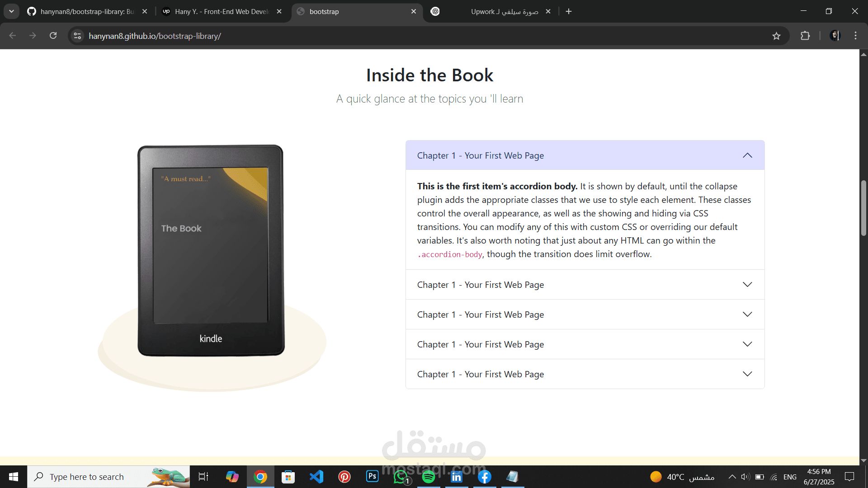868x488 pixels.
Task: View site information icon in address bar
Action: click(x=77, y=36)
